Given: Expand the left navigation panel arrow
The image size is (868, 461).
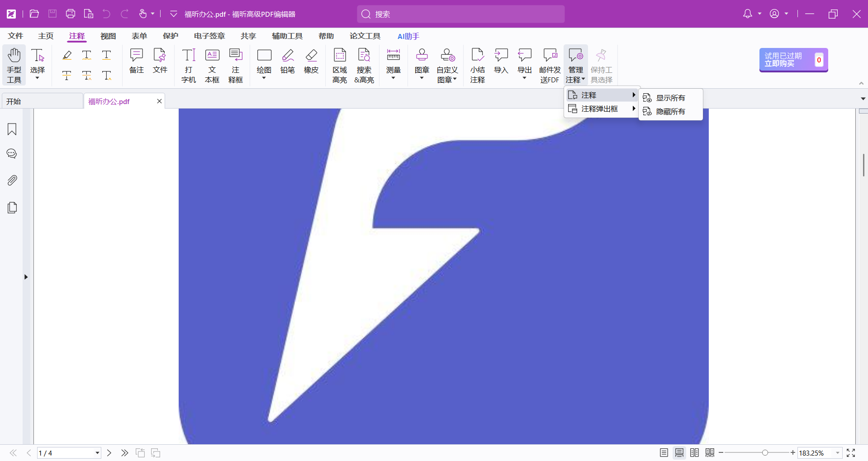Looking at the screenshot, I should (x=26, y=277).
